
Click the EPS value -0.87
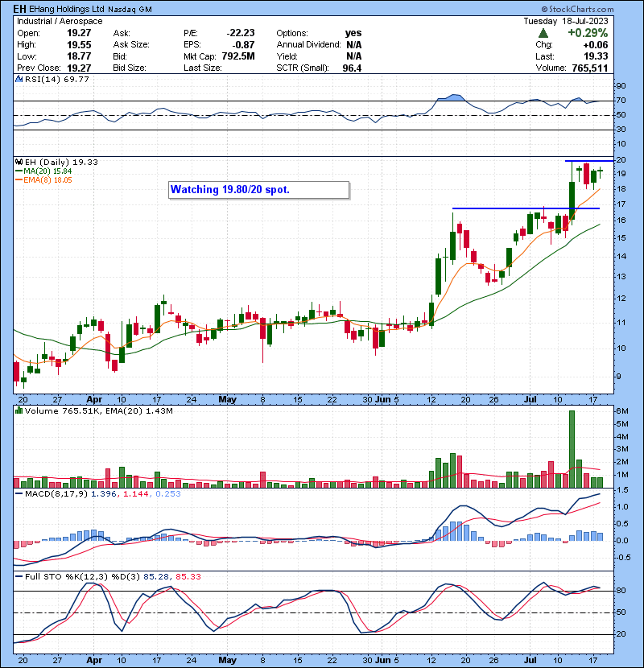[243, 45]
